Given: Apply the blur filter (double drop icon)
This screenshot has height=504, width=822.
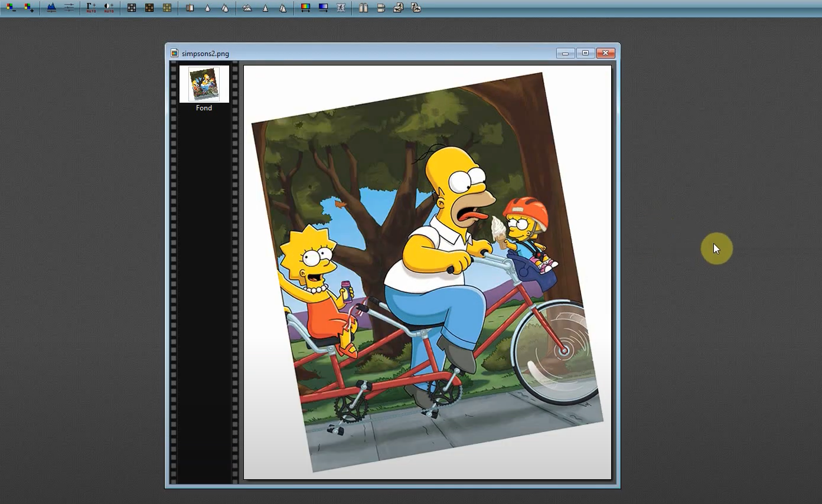Looking at the screenshot, I should pyautogui.click(x=225, y=8).
